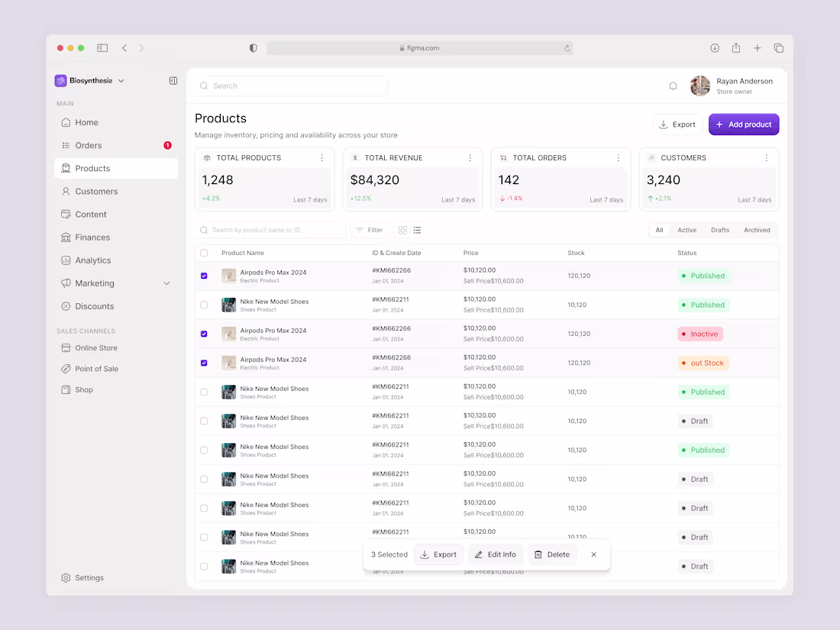The height and width of the screenshot is (630, 840).
Task: Check the select-all checkbox in table header
Action: coord(204,253)
